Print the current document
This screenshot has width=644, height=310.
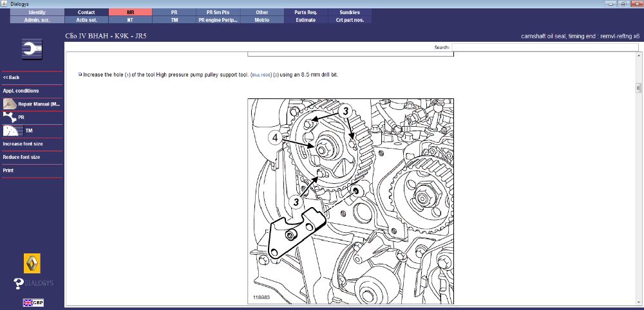pos(8,170)
